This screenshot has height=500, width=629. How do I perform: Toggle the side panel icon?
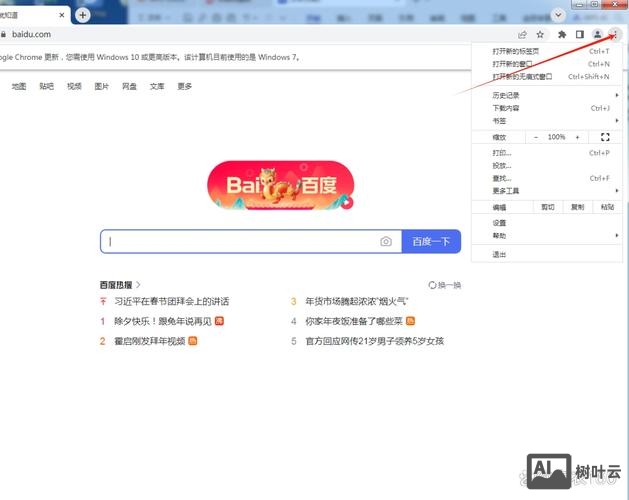pyautogui.click(x=580, y=35)
